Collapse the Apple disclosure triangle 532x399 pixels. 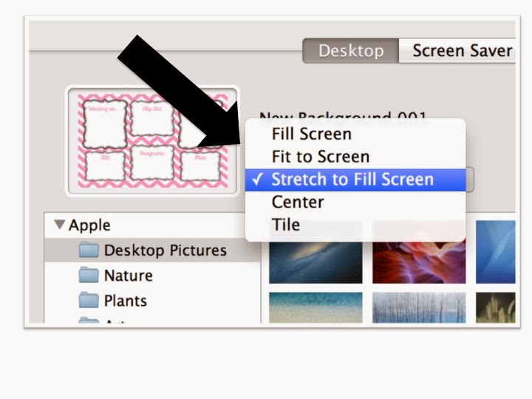tap(60, 225)
